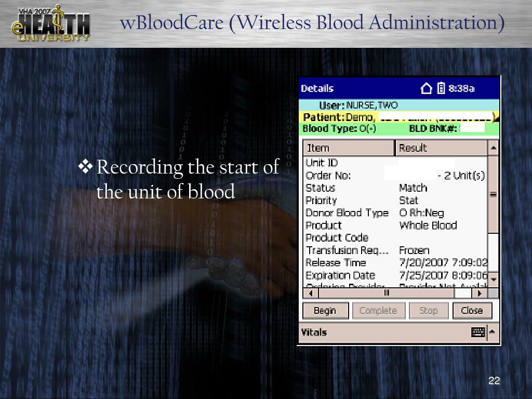The height and width of the screenshot is (399, 532).
Task: Click the Result column header
Action: pos(441,148)
